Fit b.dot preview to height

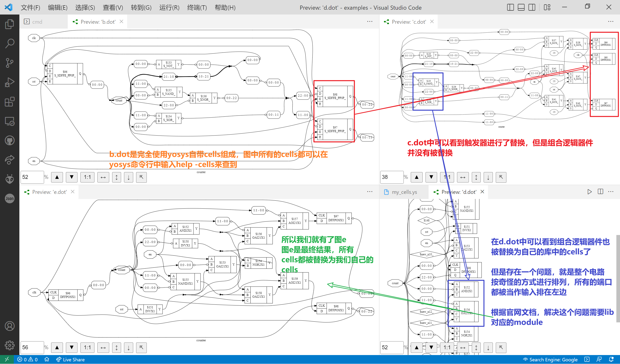[116, 177]
